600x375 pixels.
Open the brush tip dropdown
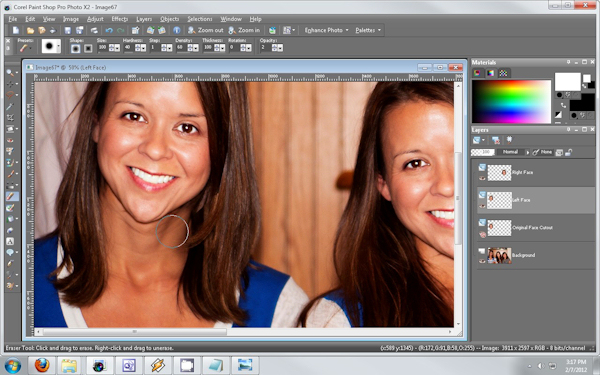tap(59, 47)
